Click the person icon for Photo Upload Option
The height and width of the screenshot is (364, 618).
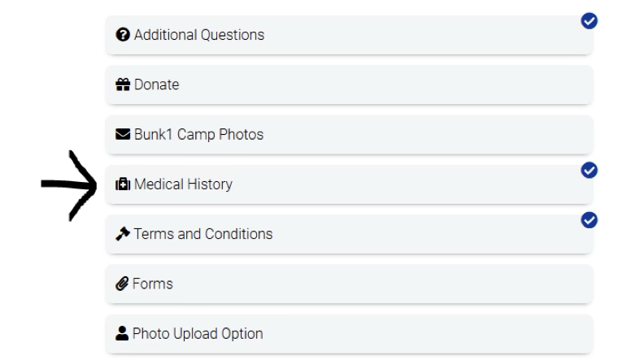(x=124, y=334)
